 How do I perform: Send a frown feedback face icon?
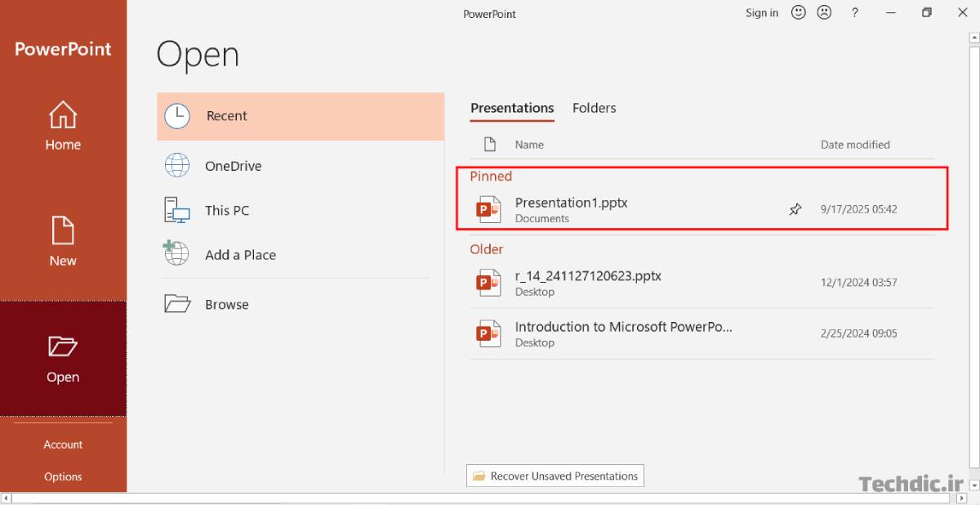(x=824, y=13)
